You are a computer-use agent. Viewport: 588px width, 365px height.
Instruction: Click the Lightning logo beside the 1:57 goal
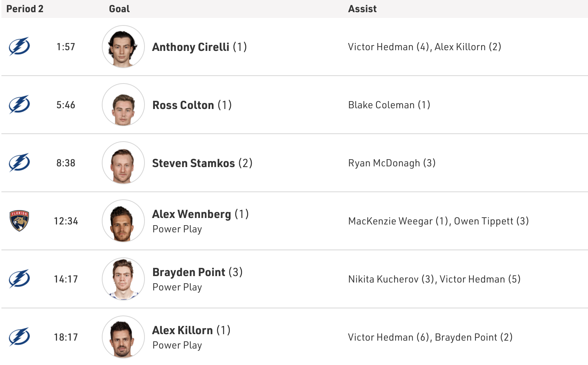(x=19, y=47)
